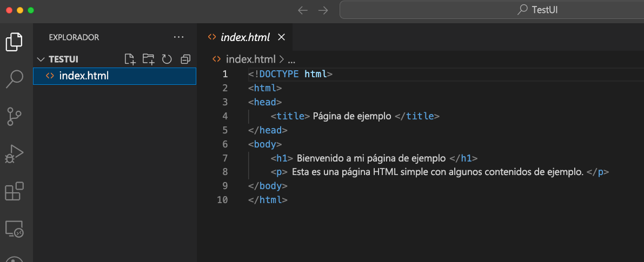
Task: Go forward with the navigation arrow
Action: (x=323, y=10)
